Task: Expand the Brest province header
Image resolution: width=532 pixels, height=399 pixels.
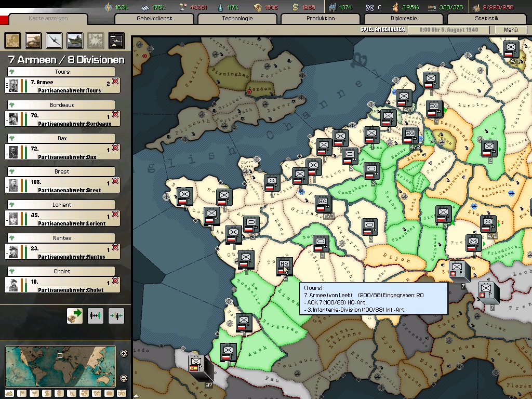Action: click(62, 171)
